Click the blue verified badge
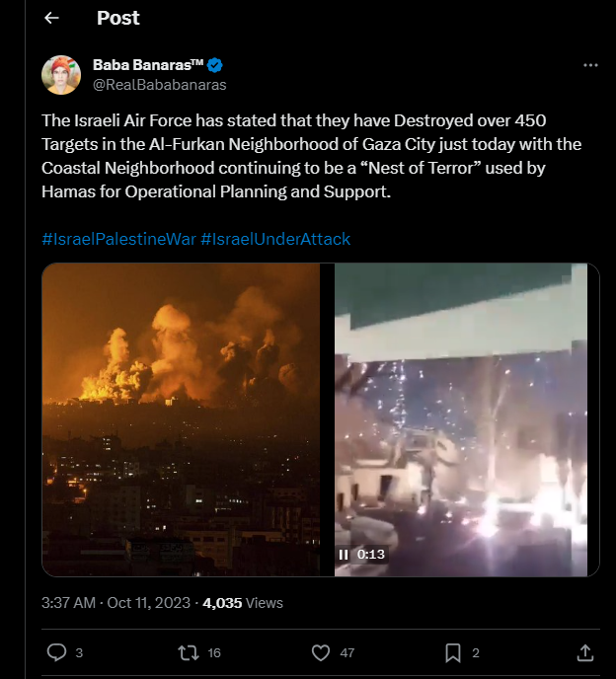 pyautogui.click(x=214, y=65)
